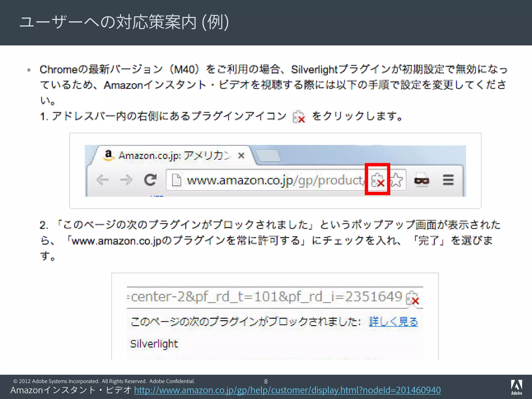Click the Adobe copyright notice text
Screen dimensions: 532x399
click(x=104, y=381)
